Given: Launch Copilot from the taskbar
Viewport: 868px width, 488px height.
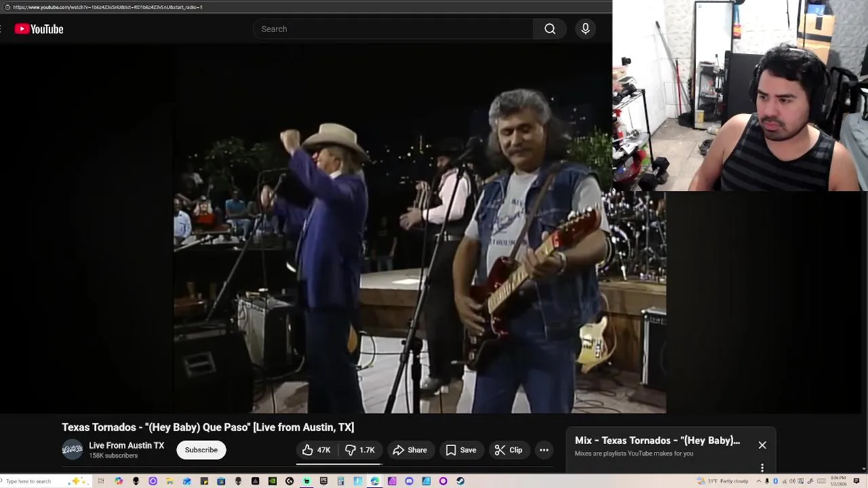Looking at the screenshot, I should [x=119, y=481].
